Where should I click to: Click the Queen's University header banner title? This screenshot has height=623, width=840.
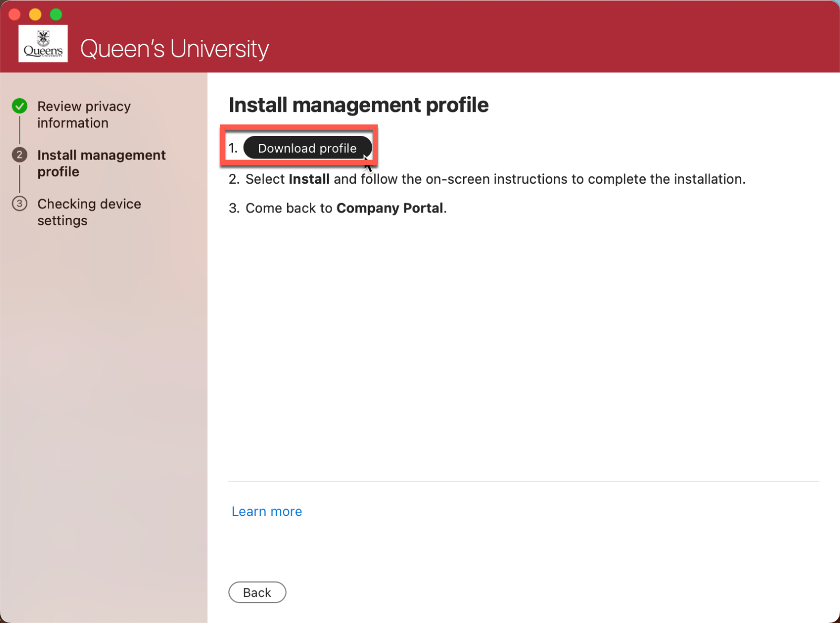(x=174, y=48)
